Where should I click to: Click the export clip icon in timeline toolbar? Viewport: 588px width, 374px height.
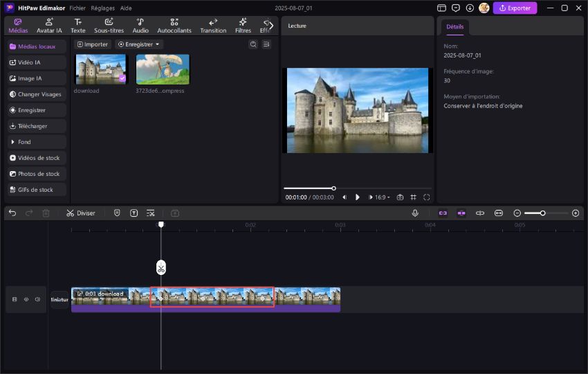[x=175, y=213]
